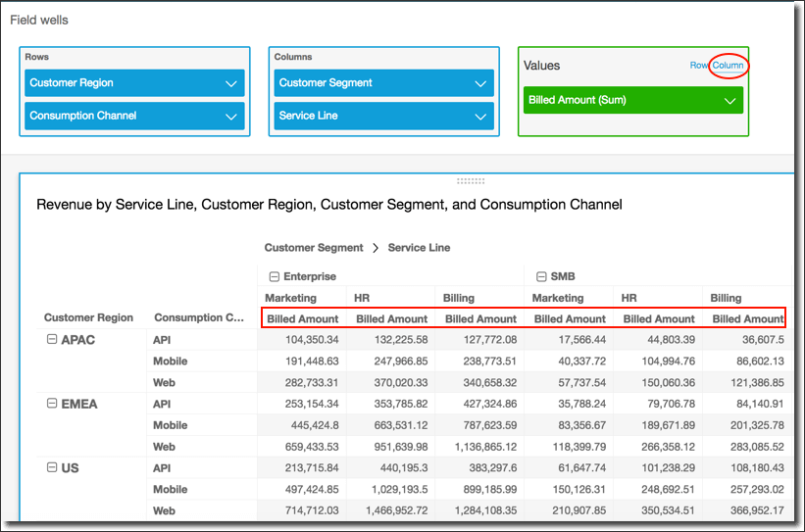Image resolution: width=805 pixels, height=532 pixels.
Task: Select SMB Marketing column header
Action: [x=558, y=298]
